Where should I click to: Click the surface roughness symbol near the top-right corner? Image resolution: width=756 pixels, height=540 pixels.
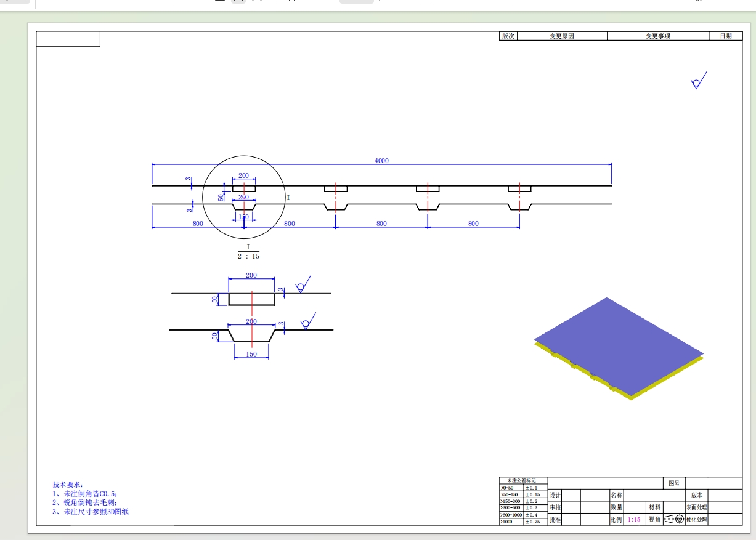[698, 81]
